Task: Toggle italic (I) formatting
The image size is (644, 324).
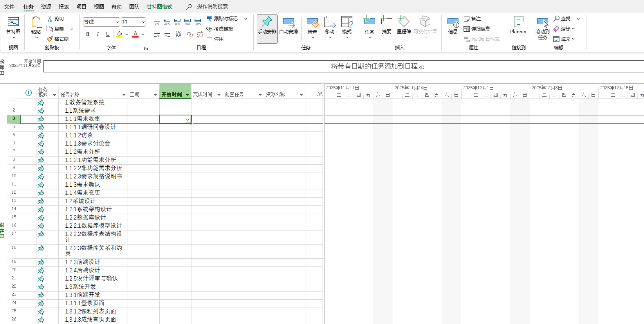Action: click(x=98, y=34)
